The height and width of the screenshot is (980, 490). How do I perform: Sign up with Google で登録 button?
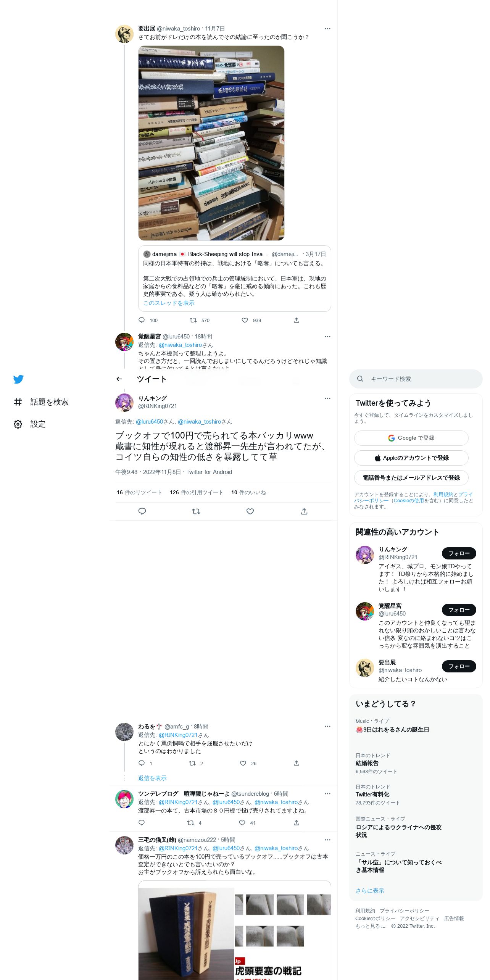point(411,438)
